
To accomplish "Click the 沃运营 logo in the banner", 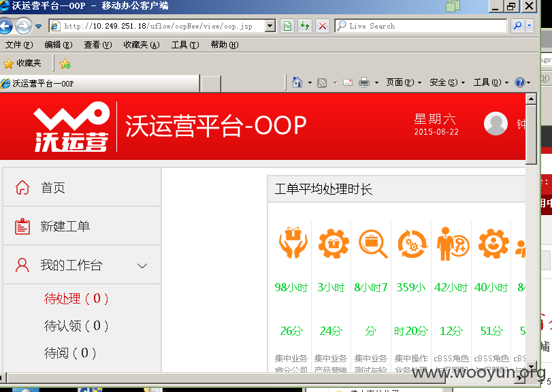I will coord(71,127).
